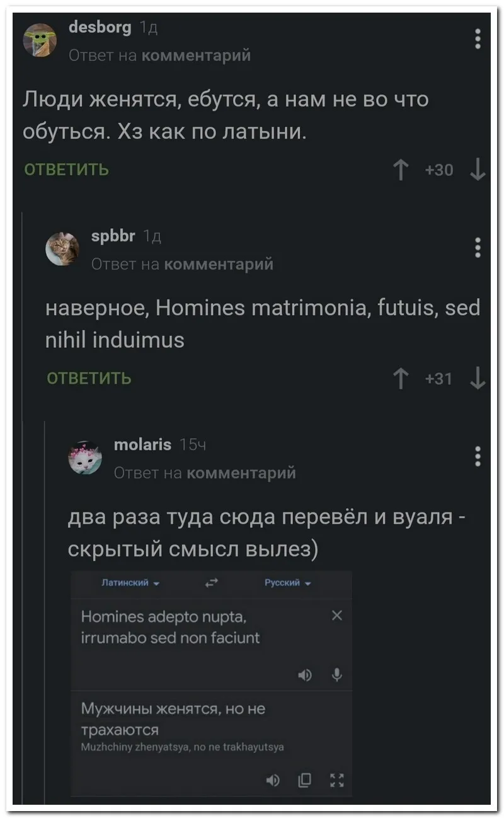Open the Русский target language dropdown

[x=287, y=583]
